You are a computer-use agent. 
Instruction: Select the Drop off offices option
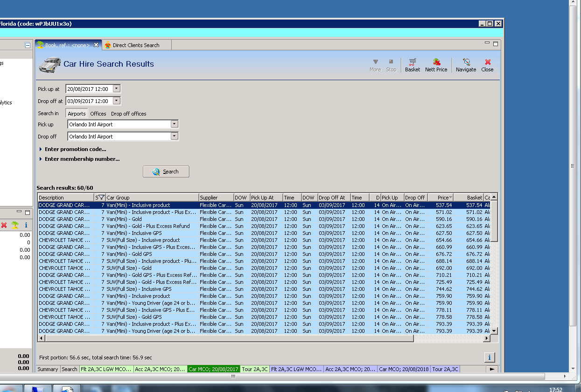[x=128, y=114]
